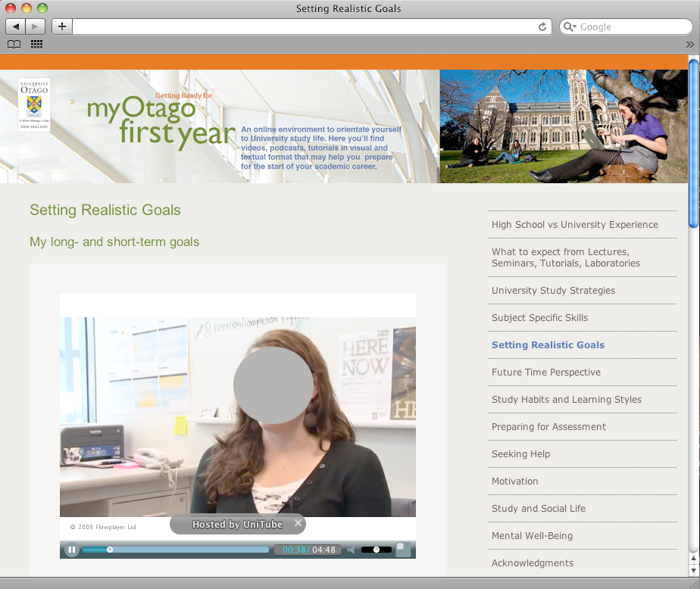Open a new tab with the plus icon
Viewport: 700px width, 589px height.
[x=61, y=26]
